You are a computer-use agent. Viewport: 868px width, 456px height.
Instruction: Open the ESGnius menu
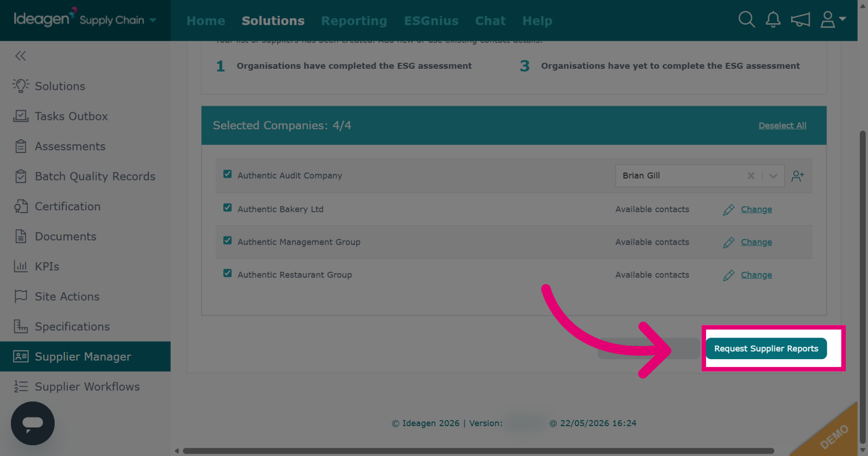tap(431, 21)
